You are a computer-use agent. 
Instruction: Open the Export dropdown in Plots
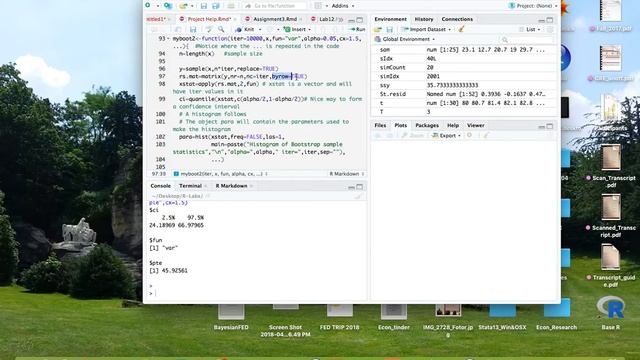447,136
